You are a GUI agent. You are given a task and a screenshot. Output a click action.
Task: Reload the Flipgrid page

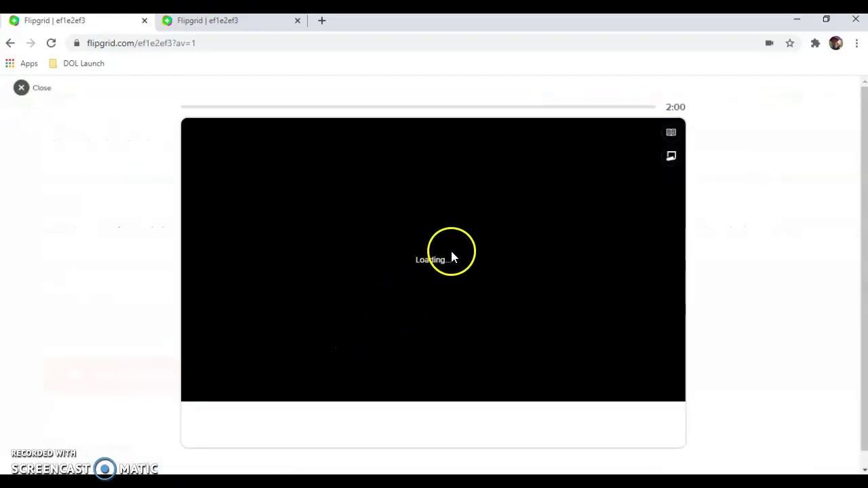[51, 43]
